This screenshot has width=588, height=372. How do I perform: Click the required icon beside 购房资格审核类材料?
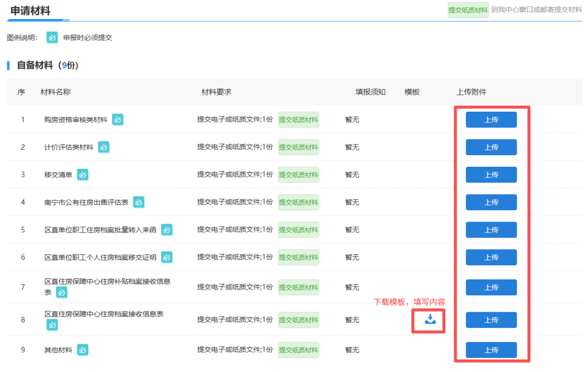pos(118,120)
